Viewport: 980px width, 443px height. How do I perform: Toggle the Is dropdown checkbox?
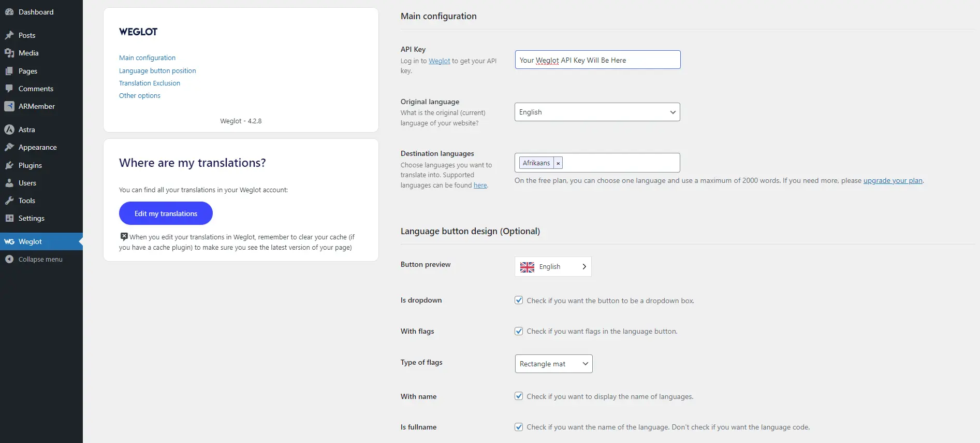519,300
